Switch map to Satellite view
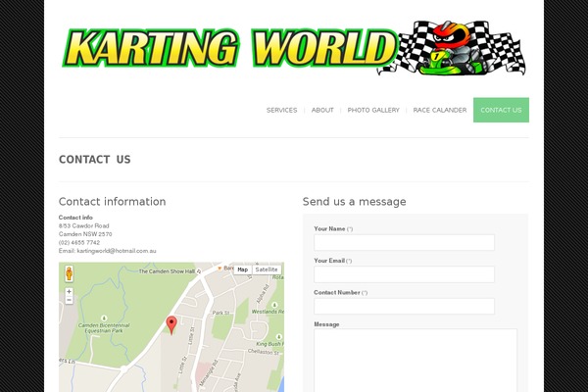Image resolution: width=588 pixels, height=392 pixels. coord(267,269)
